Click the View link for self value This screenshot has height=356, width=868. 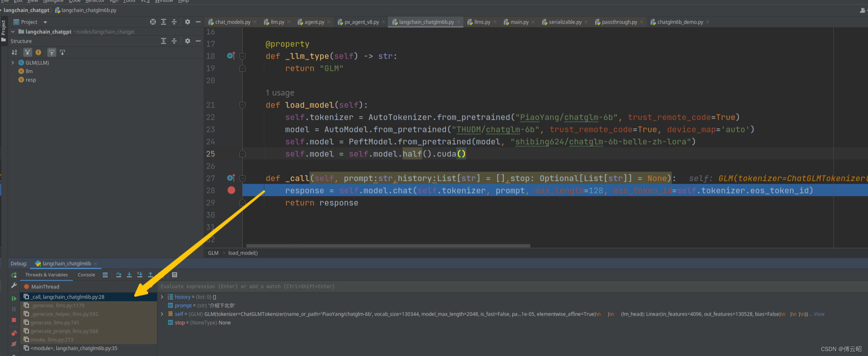819,314
